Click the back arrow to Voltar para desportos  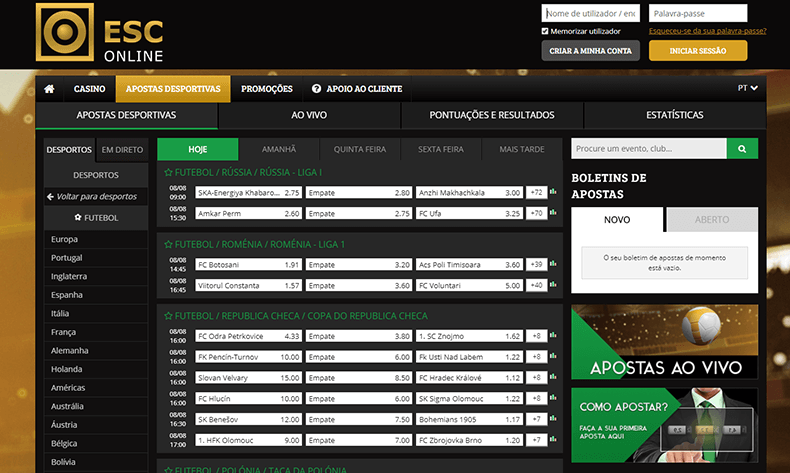point(50,196)
